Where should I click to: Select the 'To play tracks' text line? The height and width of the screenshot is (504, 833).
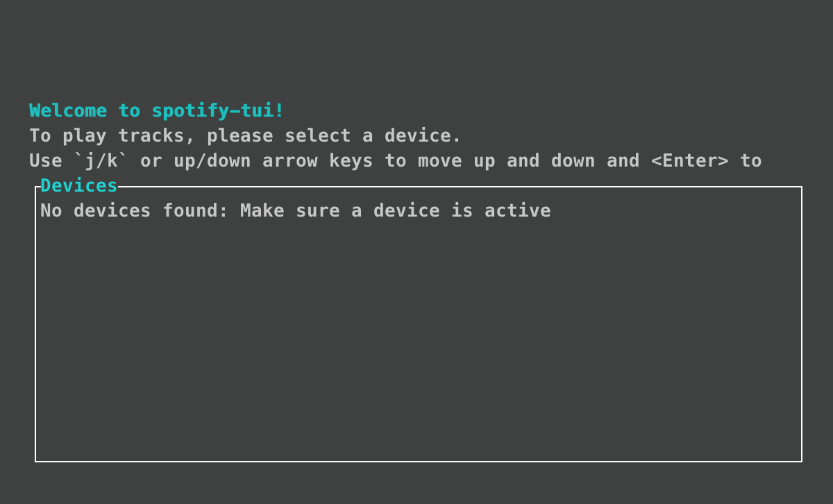coord(244,135)
